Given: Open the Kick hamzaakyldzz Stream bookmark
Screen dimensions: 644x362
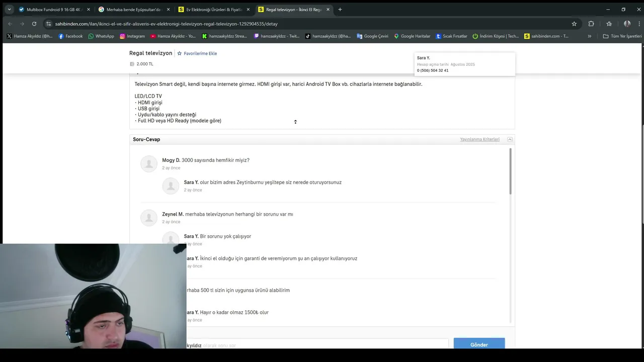Looking at the screenshot, I should point(225,36).
